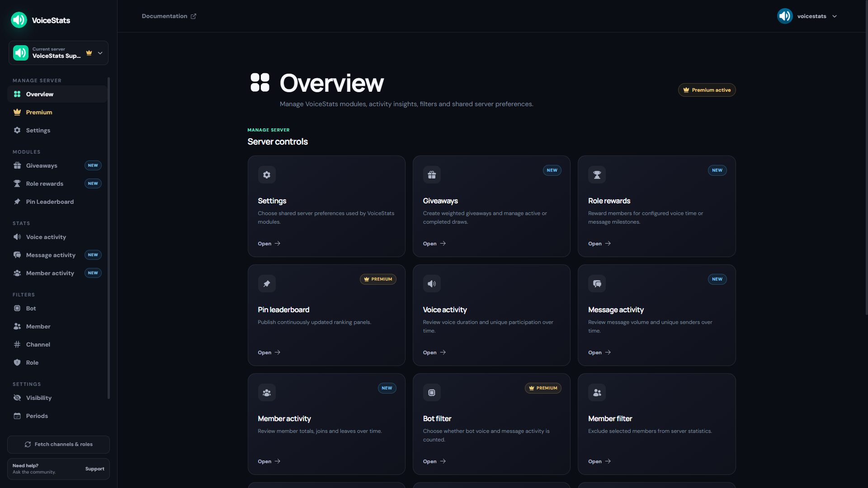Click the page scrollbar on right edge
This screenshot has height=488, width=868.
866,157
